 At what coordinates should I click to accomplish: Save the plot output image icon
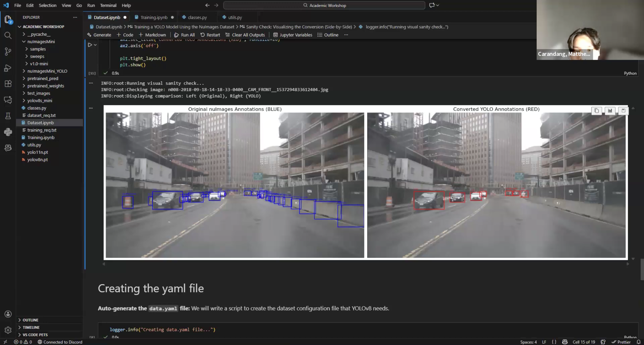[x=623, y=110]
